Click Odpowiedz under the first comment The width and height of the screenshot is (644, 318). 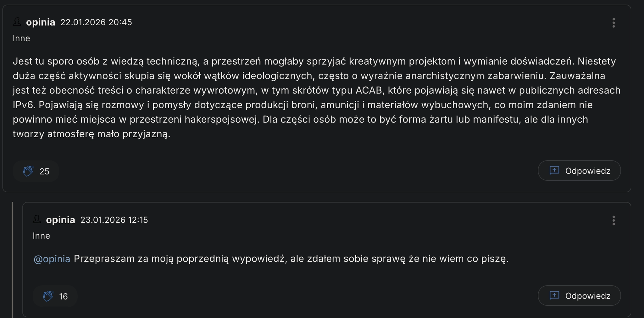[579, 171]
